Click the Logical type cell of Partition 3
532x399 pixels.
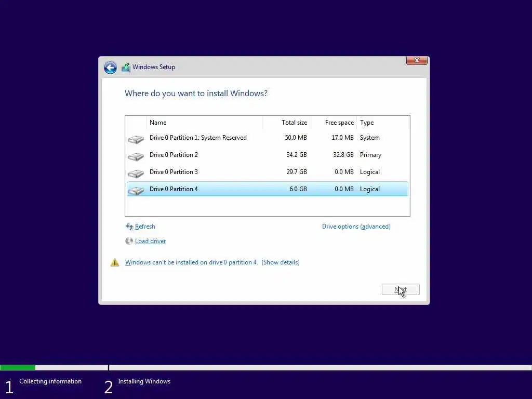[x=370, y=172]
